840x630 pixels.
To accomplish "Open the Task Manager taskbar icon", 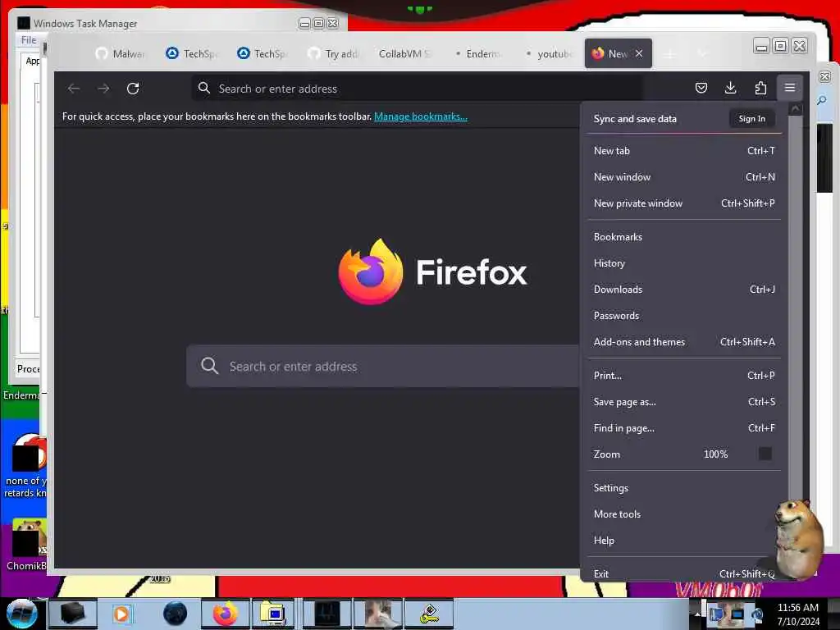I will tap(326, 614).
